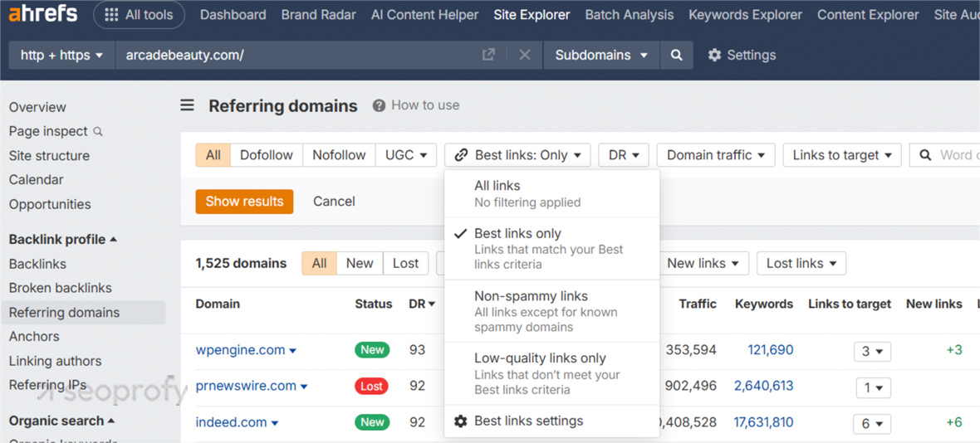Select the Nofollow filter

point(340,155)
